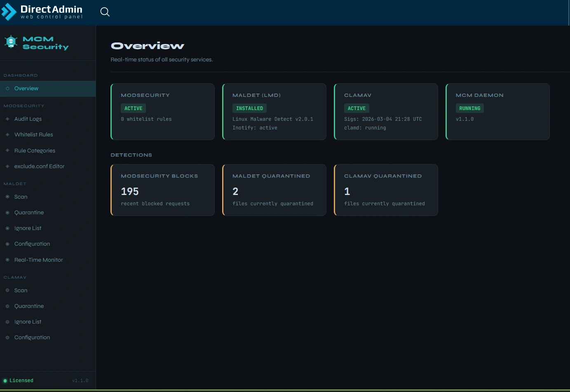
Task: Open ClamAV Quarantine page
Action: (x=48, y=306)
